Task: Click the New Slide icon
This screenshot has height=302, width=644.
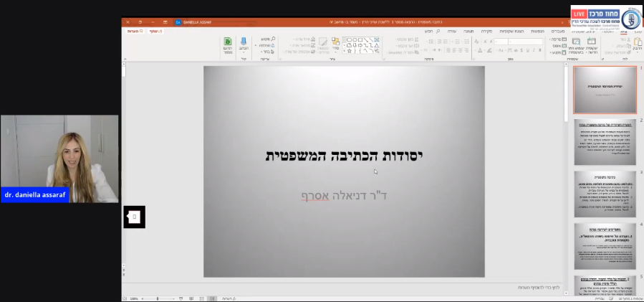Action: click(x=592, y=42)
